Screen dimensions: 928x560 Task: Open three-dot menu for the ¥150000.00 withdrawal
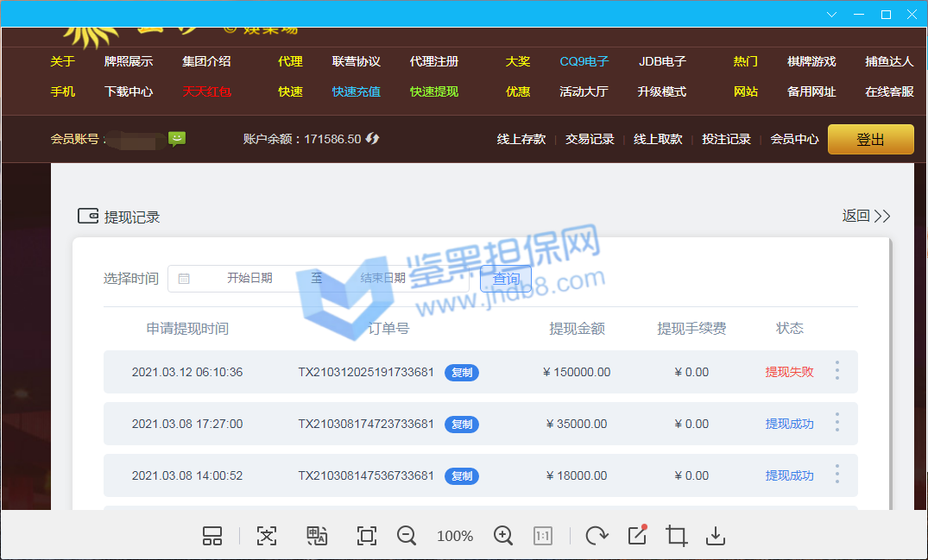tap(836, 371)
